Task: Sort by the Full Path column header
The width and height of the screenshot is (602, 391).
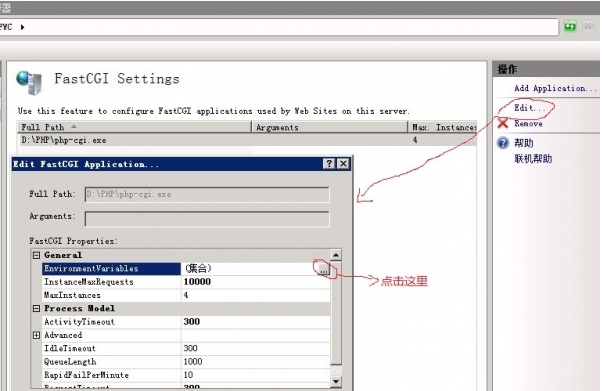Action: point(134,127)
